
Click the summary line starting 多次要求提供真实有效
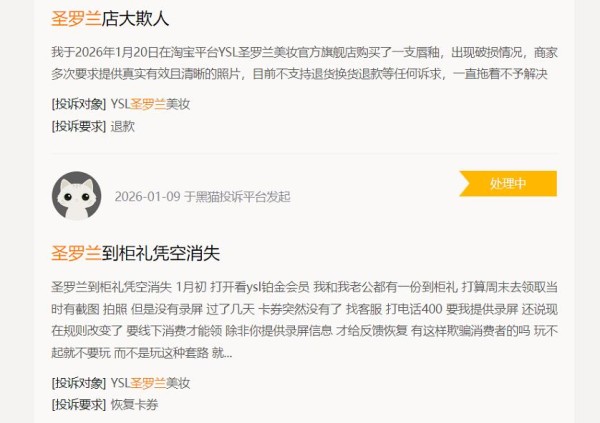pyautogui.click(x=300, y=74)
